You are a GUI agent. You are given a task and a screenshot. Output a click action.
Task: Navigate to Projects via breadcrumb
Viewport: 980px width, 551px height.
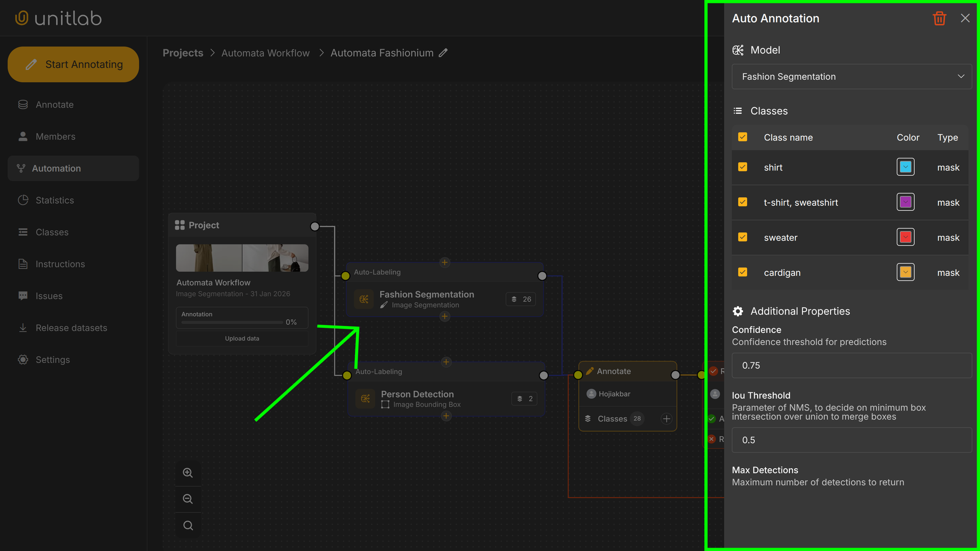pyautogui.click(x=183, y=53)
